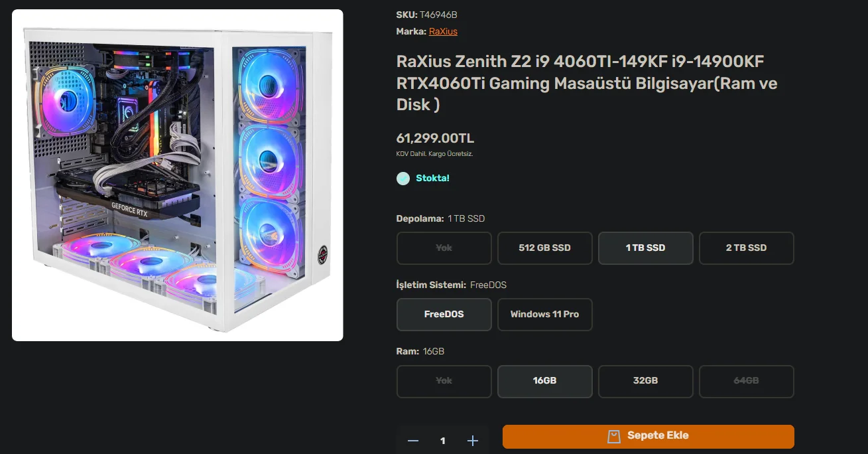Choose the 16GB RAM option
Image resolution: width=868 pixels, height=454 pixels.
point(545,381)
